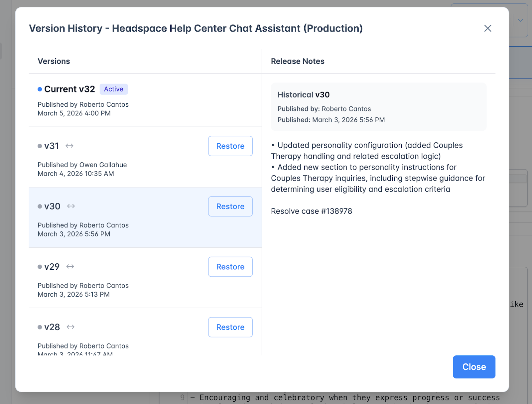Click the Version History dialog title
532x404 pixels.
click(x=196, y=28)
